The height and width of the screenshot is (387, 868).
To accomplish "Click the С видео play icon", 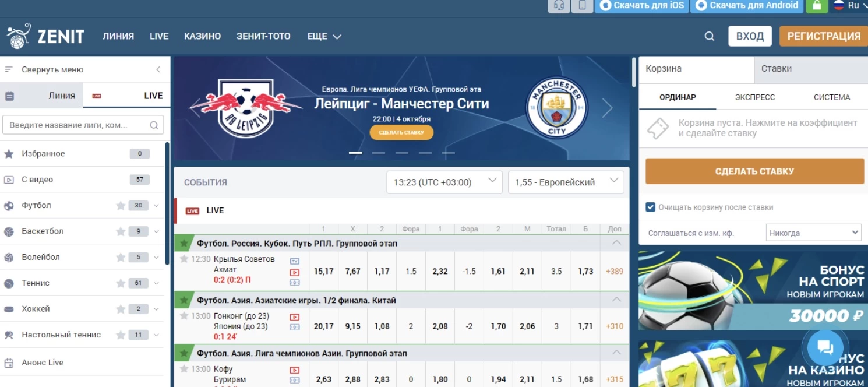I will (9, 180).
